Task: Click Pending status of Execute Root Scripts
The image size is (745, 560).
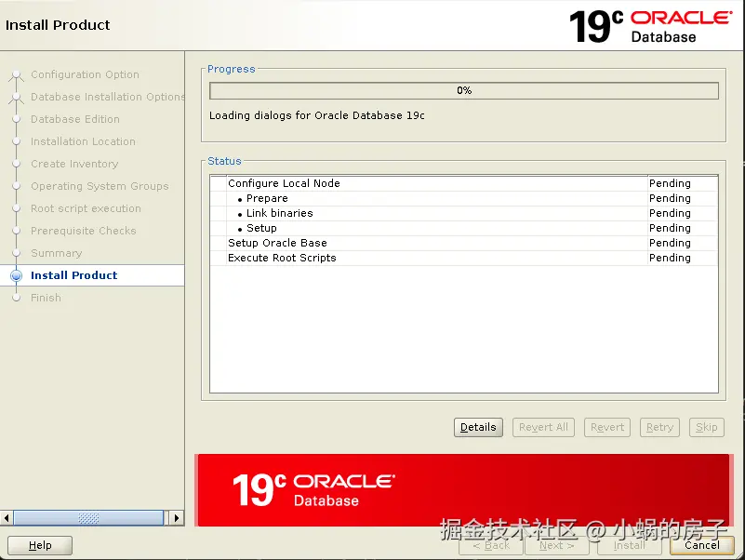Action: (x=670, y=258)
